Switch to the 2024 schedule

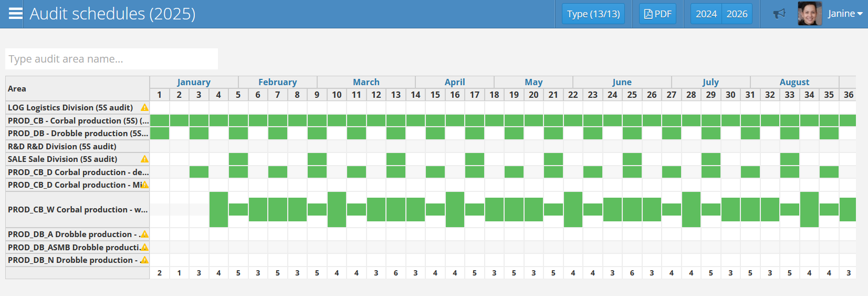[706, 14]
